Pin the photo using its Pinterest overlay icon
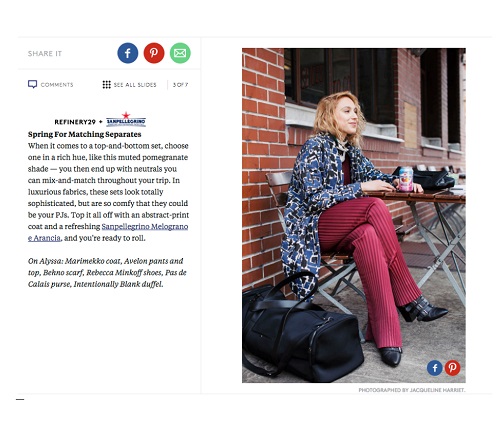500x433 pixels. [x=452, y=368]
